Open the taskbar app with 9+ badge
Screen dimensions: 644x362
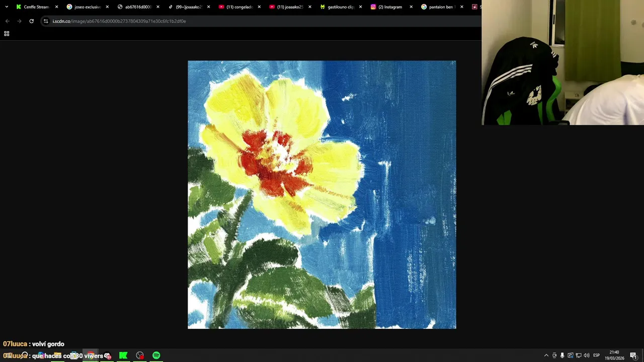(x=107, y=355)
